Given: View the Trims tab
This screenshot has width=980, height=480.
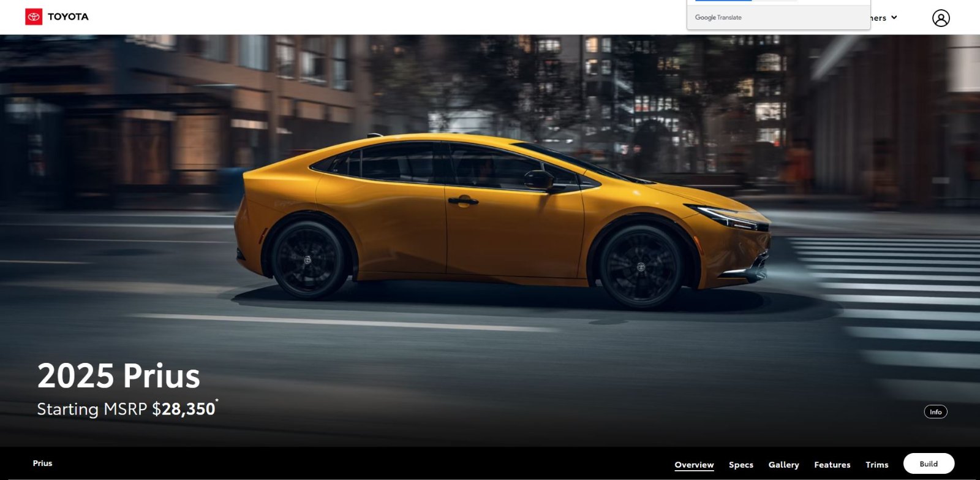Looking at the screenshot, I should click(876, 465).
